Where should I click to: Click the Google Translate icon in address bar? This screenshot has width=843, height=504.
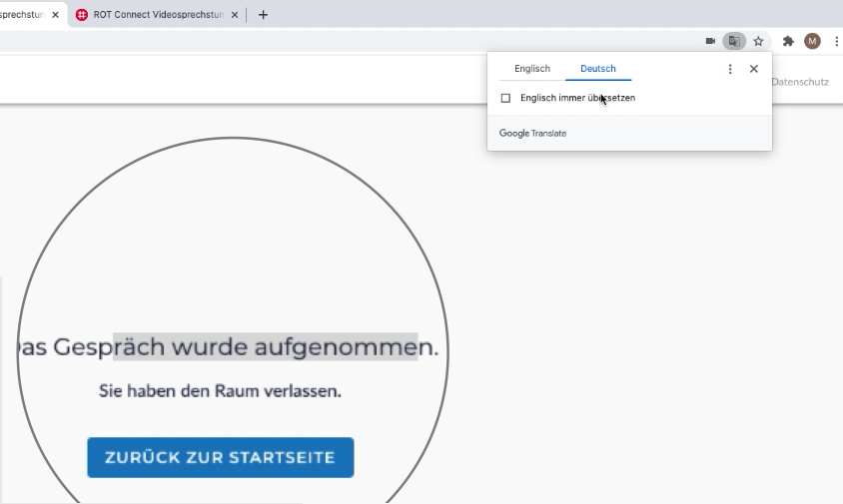pos(734,41)
